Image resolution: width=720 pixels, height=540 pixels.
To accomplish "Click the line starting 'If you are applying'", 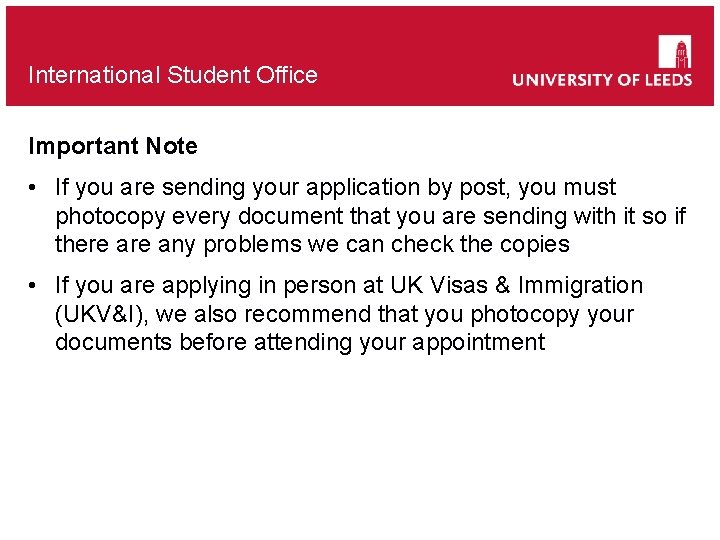I will (x=349, y=286).
